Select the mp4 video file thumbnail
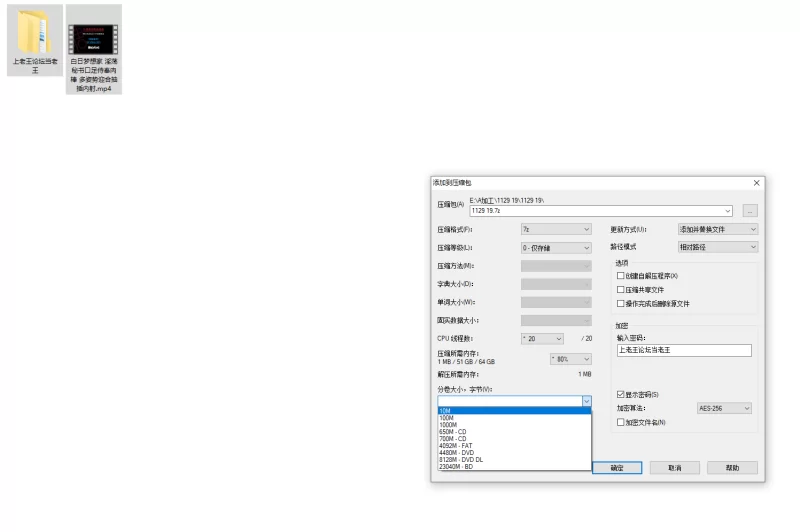The height and width of the screenshot is (532, 800). click(93, 39)
